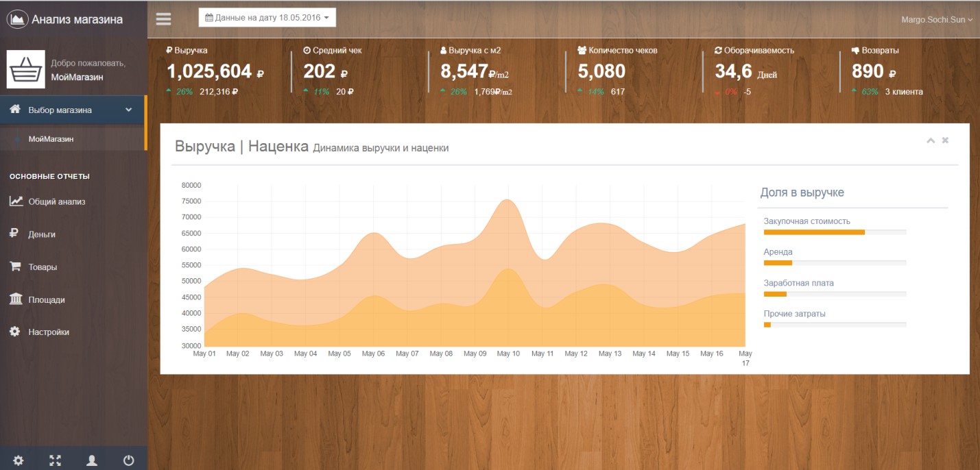Click the line chart icon for Общий анализ
This screenshot has height=470, width=980.
(x=15, y=201)
